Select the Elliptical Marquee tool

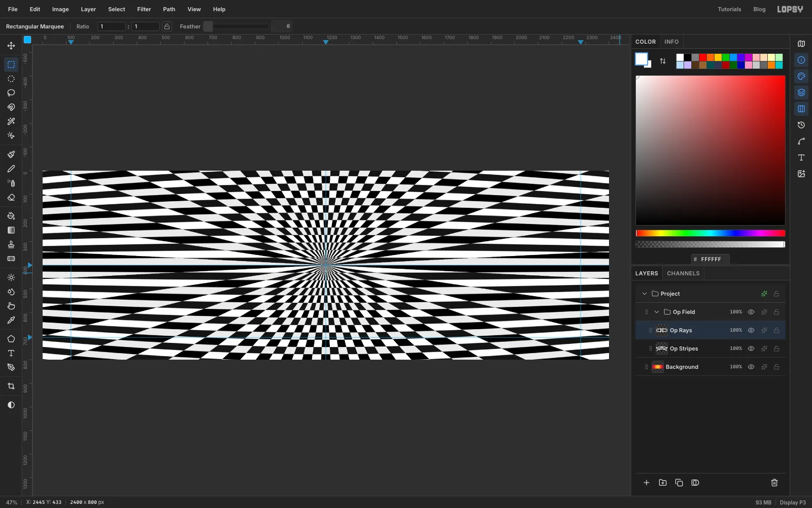(11, 79)
